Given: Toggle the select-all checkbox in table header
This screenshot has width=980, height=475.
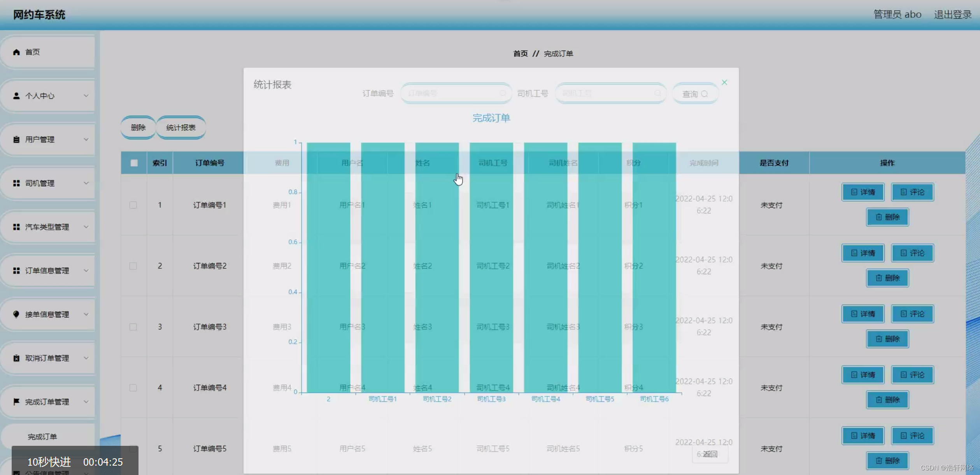Looking at the screenshot, I should click(x=134, y=163).
